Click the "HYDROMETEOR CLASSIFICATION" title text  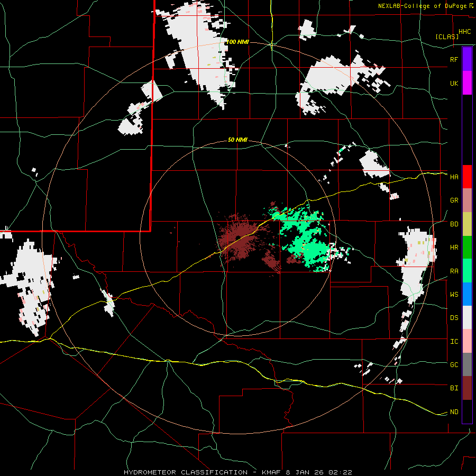point(186,472)
